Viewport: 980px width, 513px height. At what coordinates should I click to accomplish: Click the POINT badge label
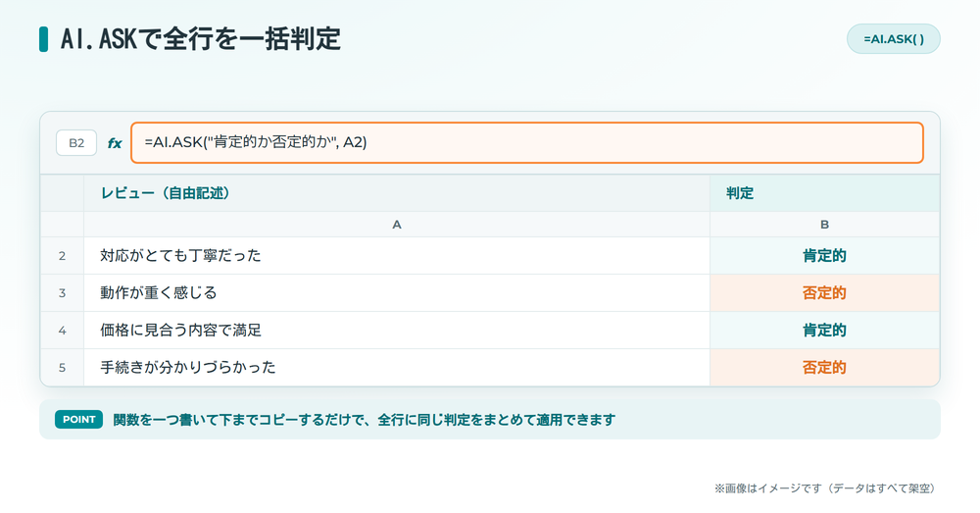coord(78,419)
